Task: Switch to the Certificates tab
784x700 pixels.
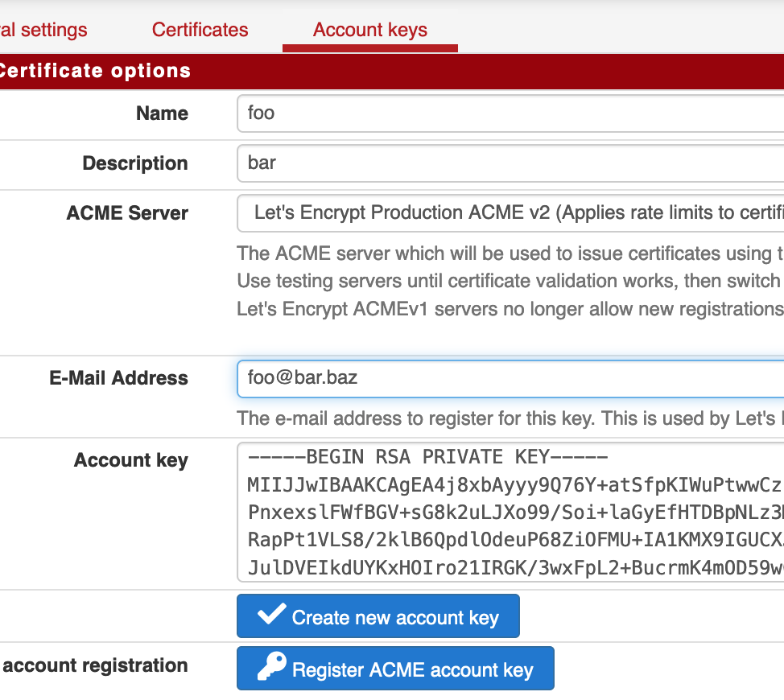Action: 200,31
